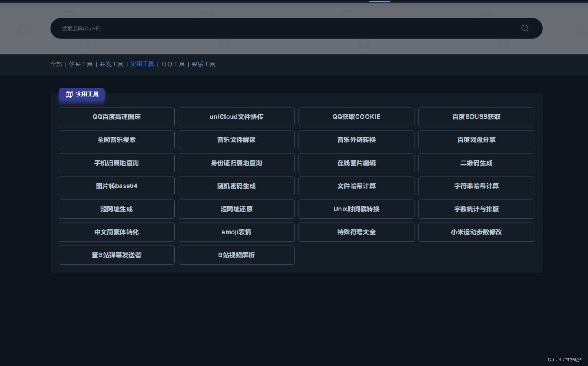Click the map icon on the 实用工具 badge
Screen dimensions: 588x366
click(69, 94)
